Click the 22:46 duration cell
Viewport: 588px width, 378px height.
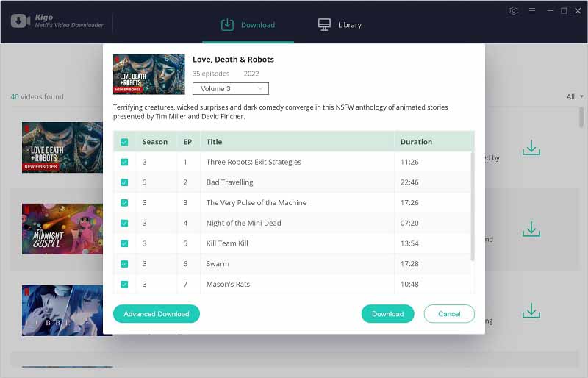click(409, 182)
